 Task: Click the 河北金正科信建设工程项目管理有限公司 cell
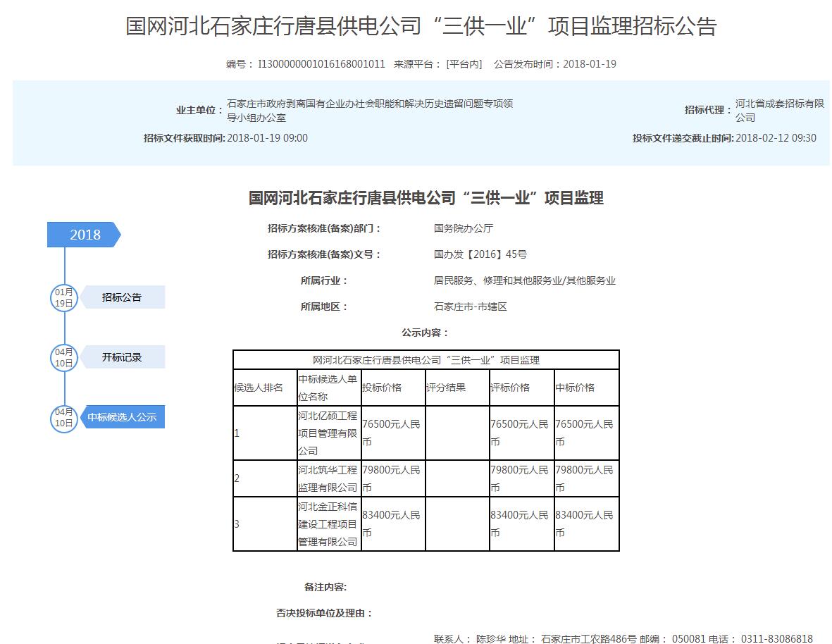coord(329,524)
